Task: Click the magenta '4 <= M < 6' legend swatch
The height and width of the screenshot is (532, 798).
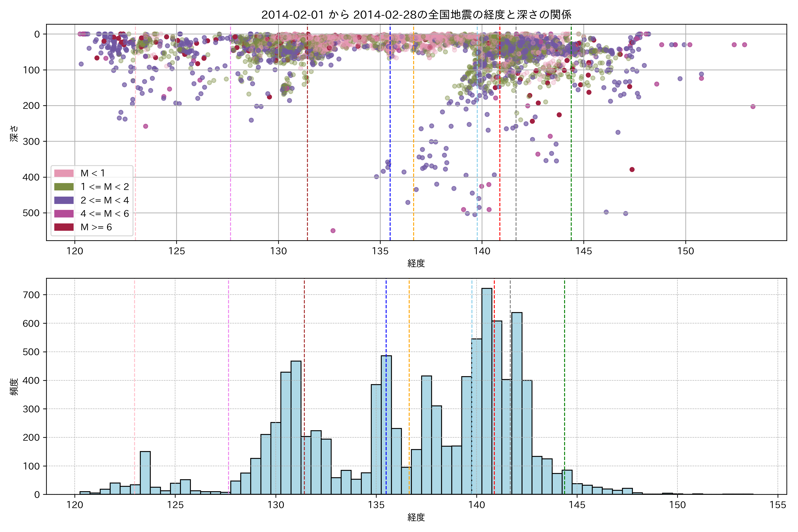Action: coord(64,213)
